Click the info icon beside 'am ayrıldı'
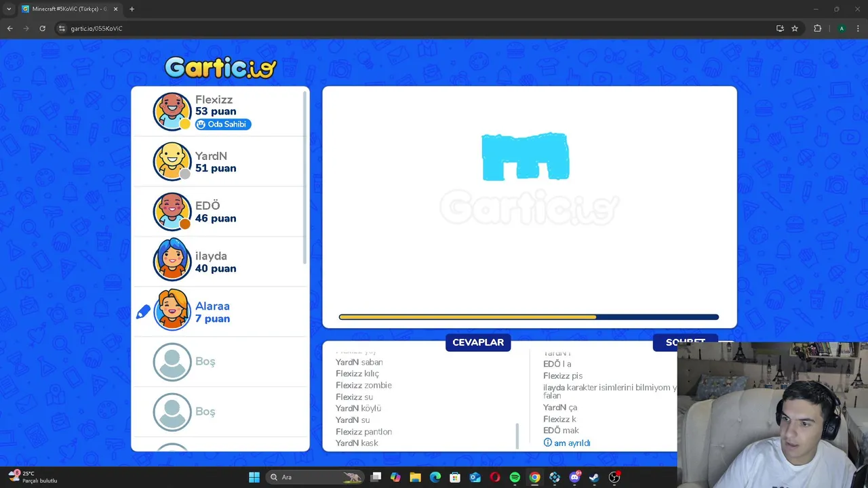The height and width of the screenshot is (488, 868). (548, 443)
